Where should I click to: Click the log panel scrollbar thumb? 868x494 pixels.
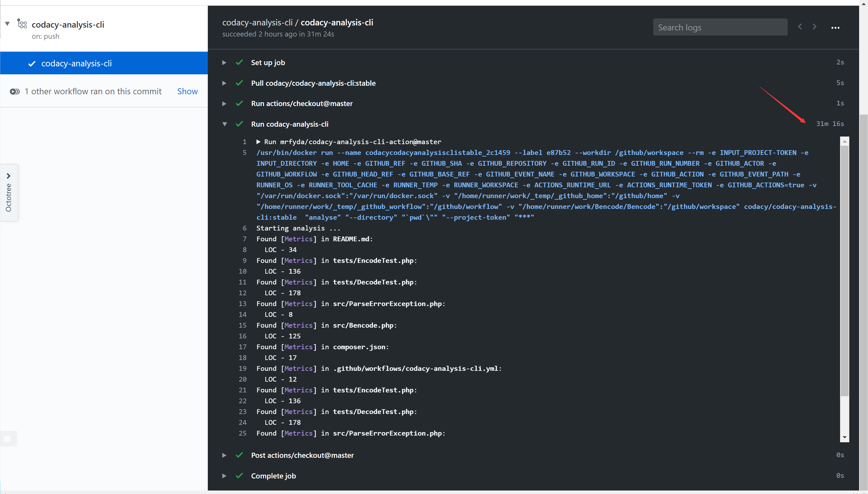tap(844, 271)
